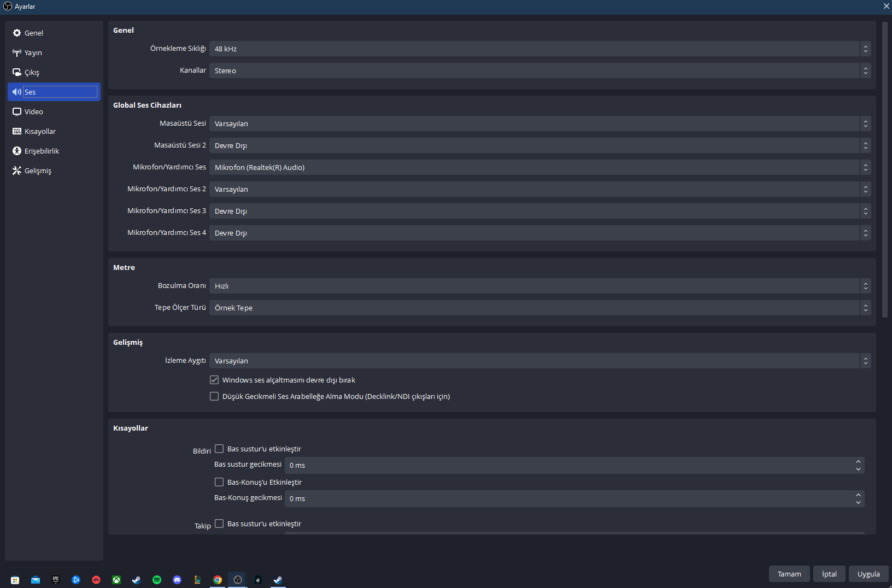Expand the Kanallar Stereo dropdown
This screenshot has height=588, width=892.
540,70
